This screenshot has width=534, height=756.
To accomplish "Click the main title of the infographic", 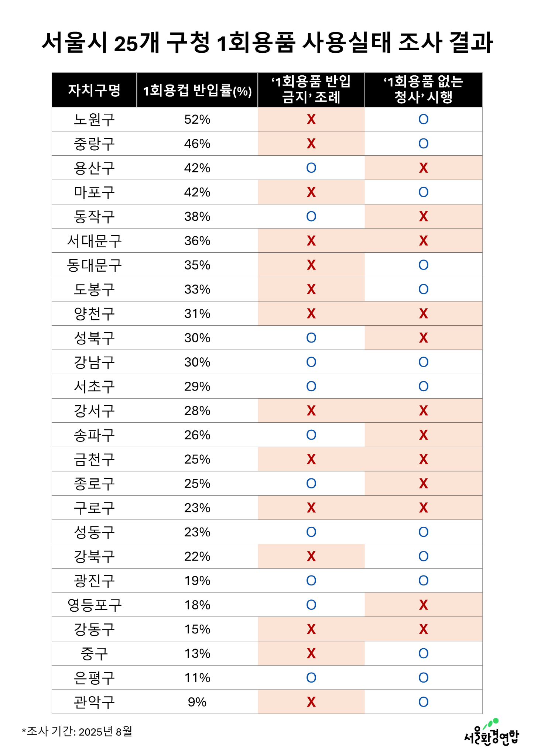I will pos(267,43).
